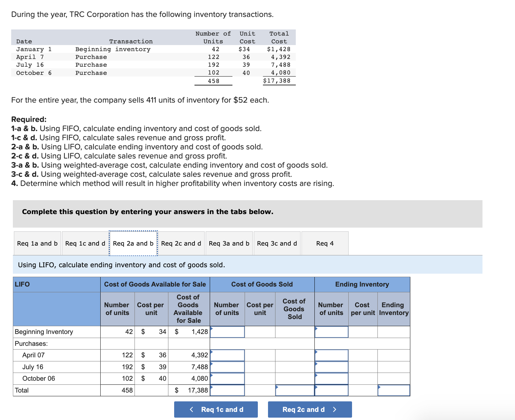
Task: Click the next button labeled Req 2c and d
Action: pyautogui.click(x=303, y=409)
